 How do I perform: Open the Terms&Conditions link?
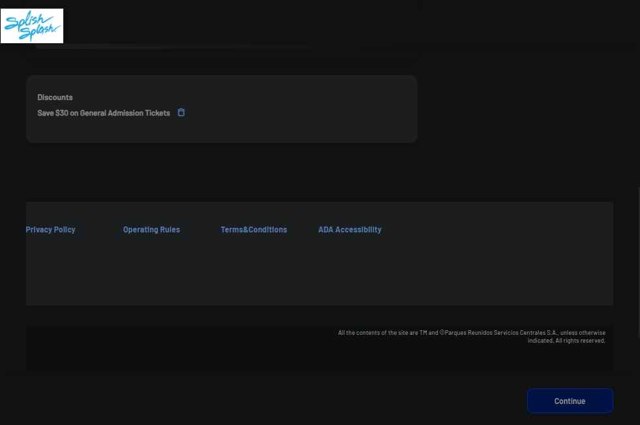click(x=254, y=229)
